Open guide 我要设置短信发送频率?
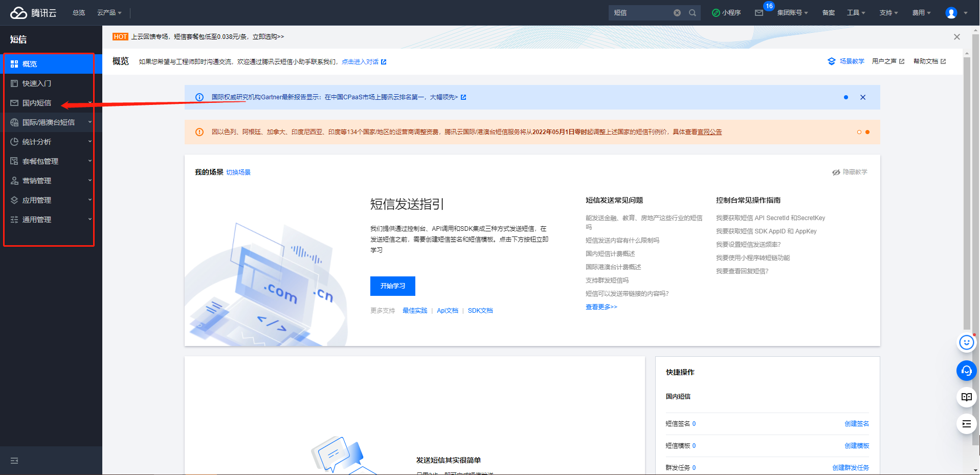This screenshot has width=980, height=475. point(748,245)
